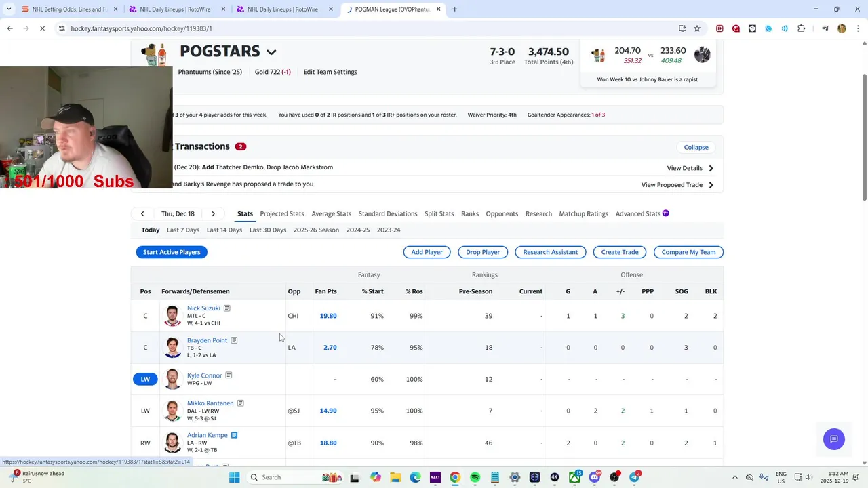The height and width of the screenshot is (488, 868).
Task: Open the chat bubble floating button
Action: tap(834, 439)
